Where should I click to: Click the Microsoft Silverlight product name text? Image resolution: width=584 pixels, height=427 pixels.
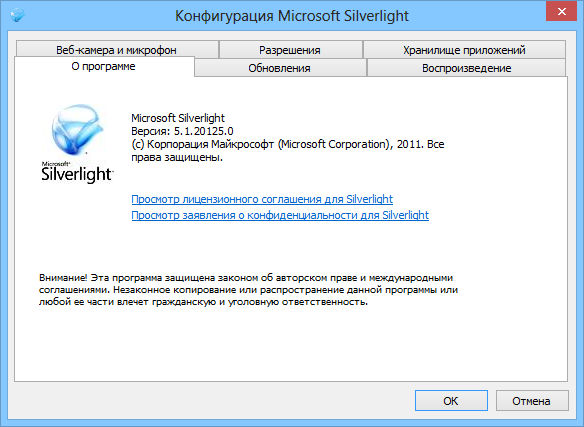tap(178, 118)
